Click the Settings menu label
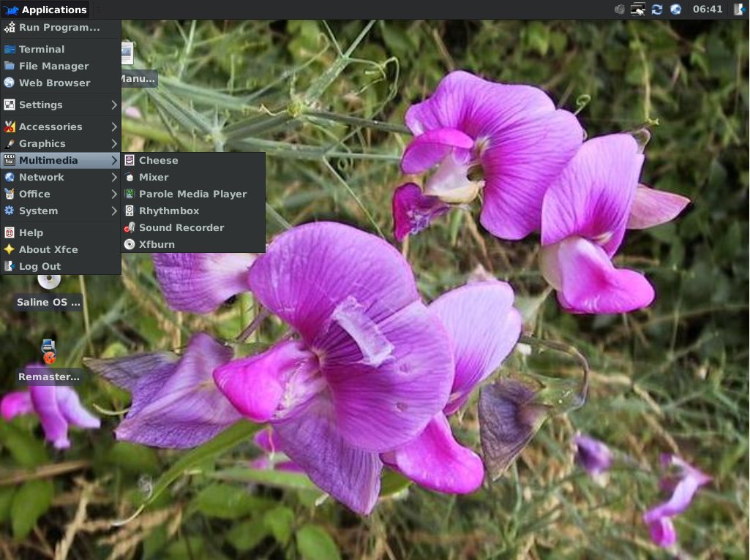Viewport: 750px width, 560px height. tap(41, 105)
